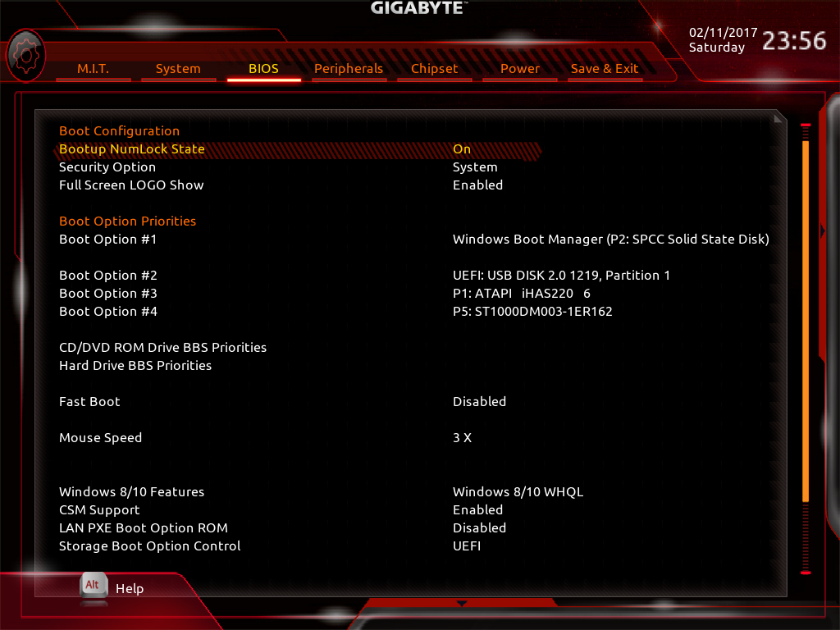Click the orange vertical scrollbar

pos(806,321)
